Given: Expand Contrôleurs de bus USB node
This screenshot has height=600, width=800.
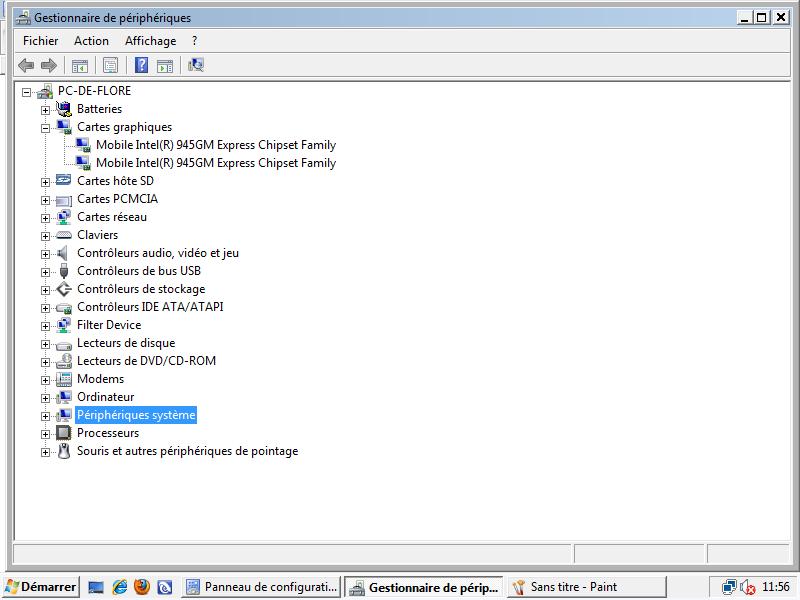Looking at the screenshot, I should (45, 272).
